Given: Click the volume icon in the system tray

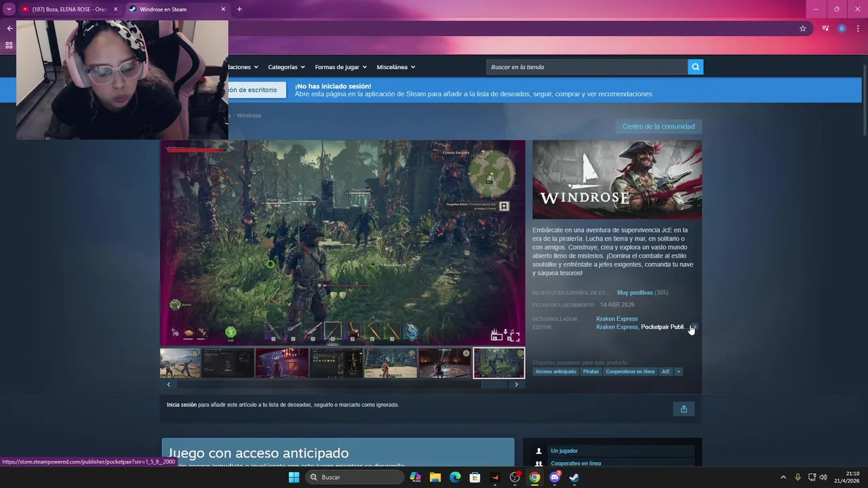Looking at the screenshot, I should pyautogui.click(x=823, y=477).
